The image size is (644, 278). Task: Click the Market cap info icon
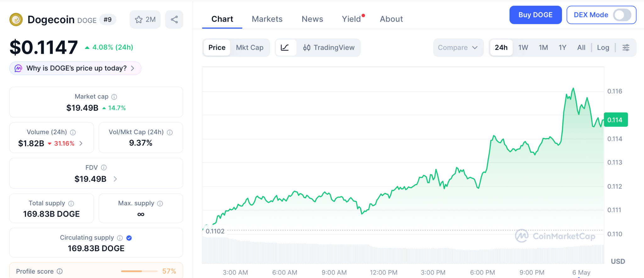(x=114, y=97)
